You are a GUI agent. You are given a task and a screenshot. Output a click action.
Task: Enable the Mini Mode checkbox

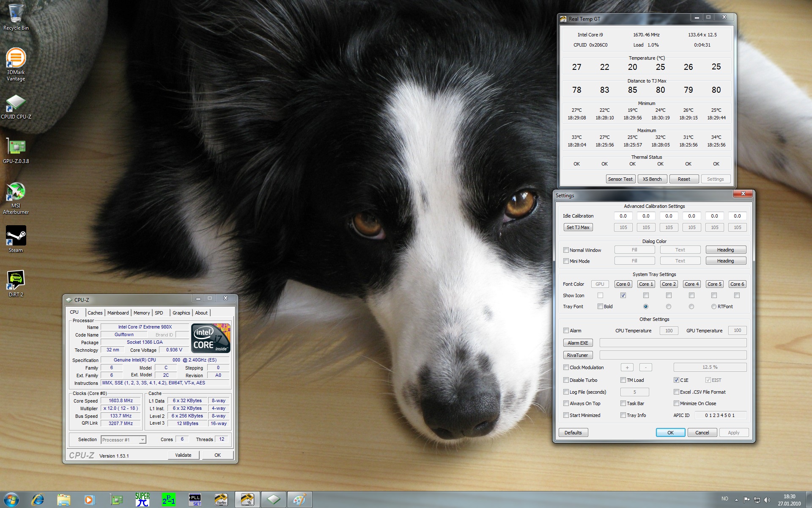point(566,261)
